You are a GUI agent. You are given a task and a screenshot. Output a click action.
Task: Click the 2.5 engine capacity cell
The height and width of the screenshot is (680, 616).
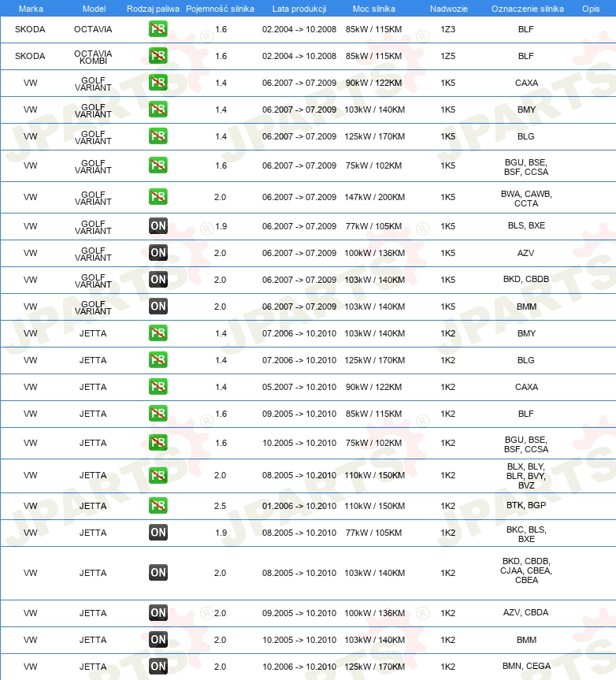pyautogui.click(x=221, y=506)
